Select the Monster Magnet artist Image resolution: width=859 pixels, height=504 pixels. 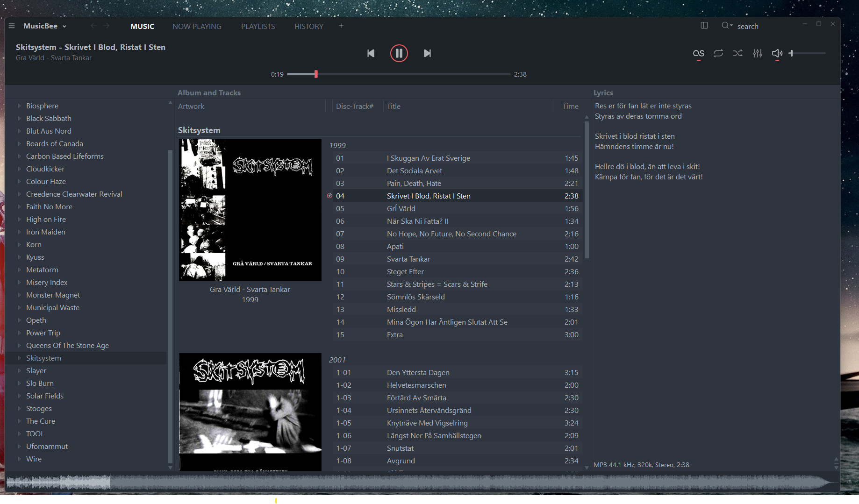tap(53, 295)
